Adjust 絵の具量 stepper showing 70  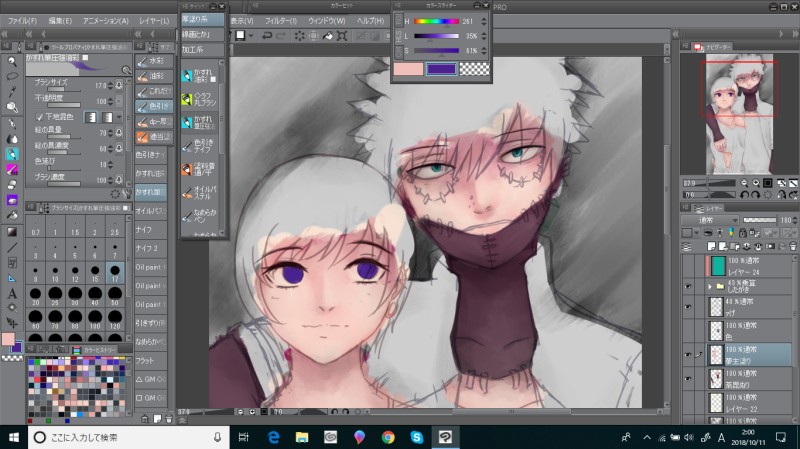click(x=110, y=133)
